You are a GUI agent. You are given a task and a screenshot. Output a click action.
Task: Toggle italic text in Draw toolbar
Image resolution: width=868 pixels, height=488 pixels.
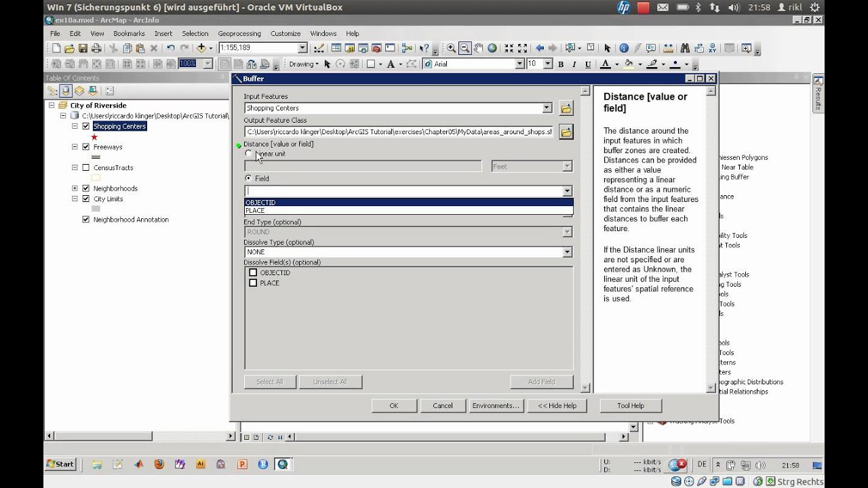(x=574, y=64)
